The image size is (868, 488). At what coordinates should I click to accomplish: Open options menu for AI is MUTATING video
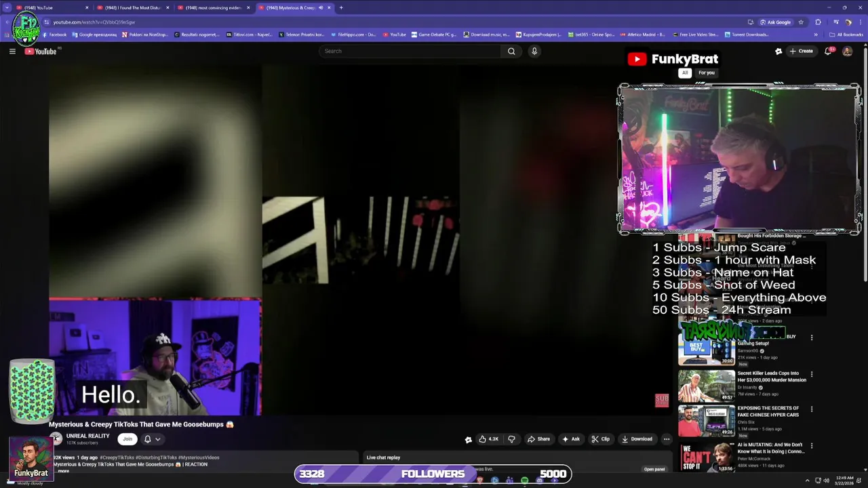pos(812,445)
